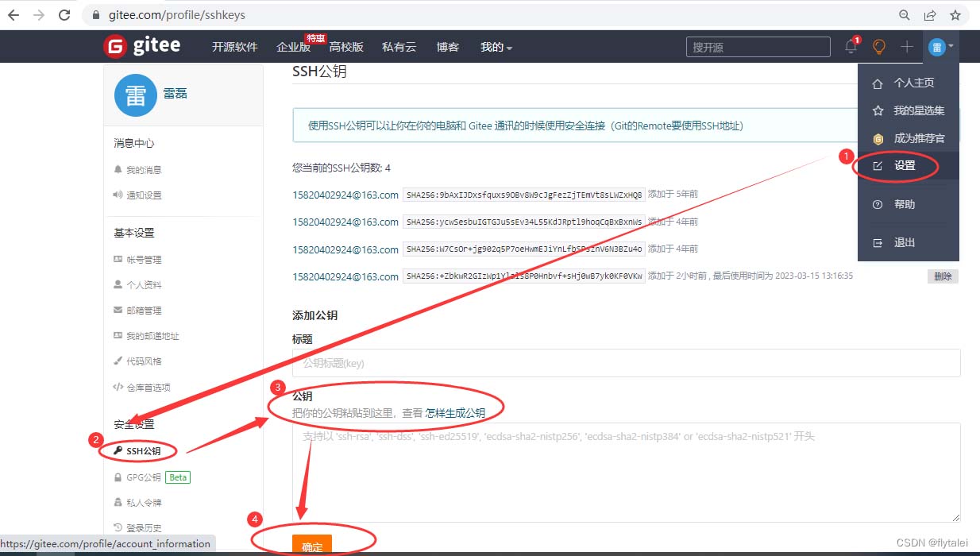Open the user avatar dropdown menu

pos(940,47)
